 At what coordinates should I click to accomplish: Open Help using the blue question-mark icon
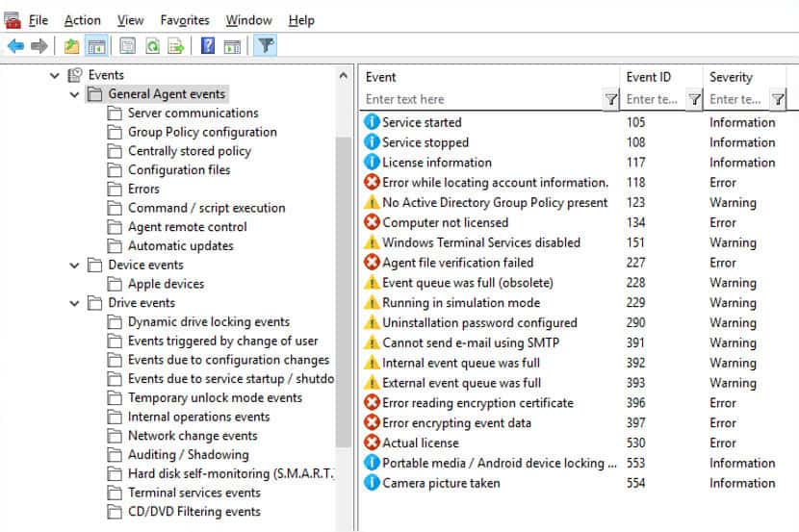coord(207,46)
